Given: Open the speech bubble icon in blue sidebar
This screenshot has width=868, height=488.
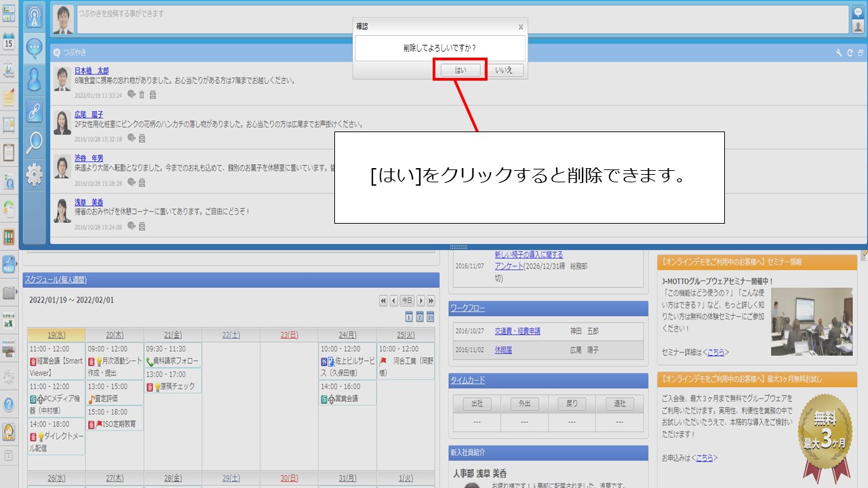Looking at the screenshot, I should click(34, 49).
